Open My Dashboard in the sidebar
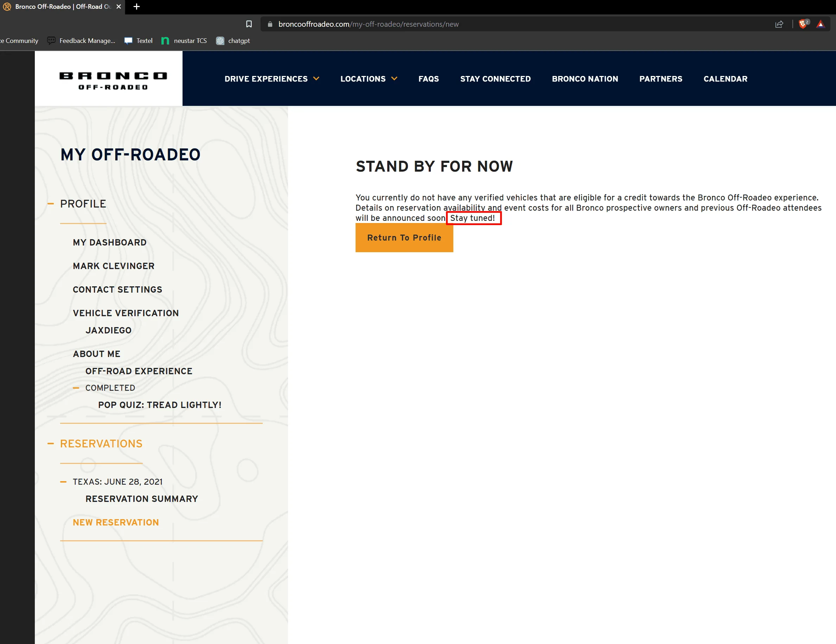Screen dimensions: 836x644 109,243
